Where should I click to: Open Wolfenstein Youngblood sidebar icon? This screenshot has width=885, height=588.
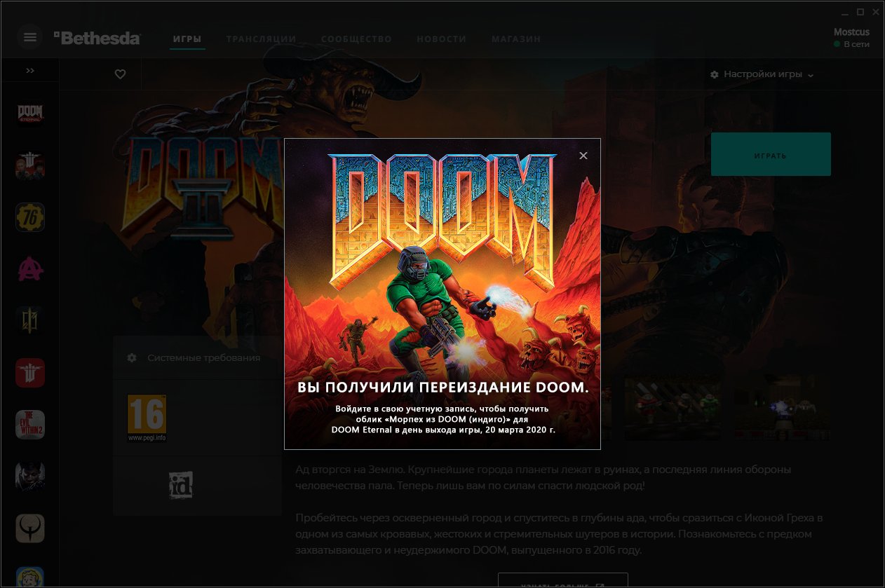coord(30,166)
